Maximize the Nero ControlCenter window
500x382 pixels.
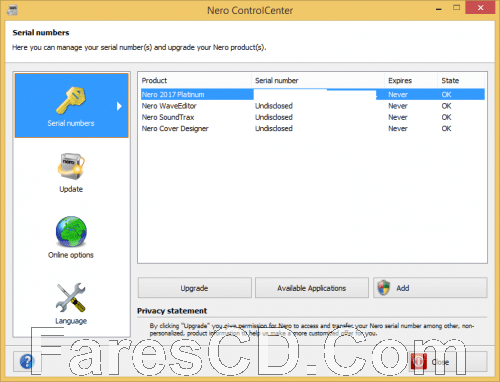coord(456,8)
